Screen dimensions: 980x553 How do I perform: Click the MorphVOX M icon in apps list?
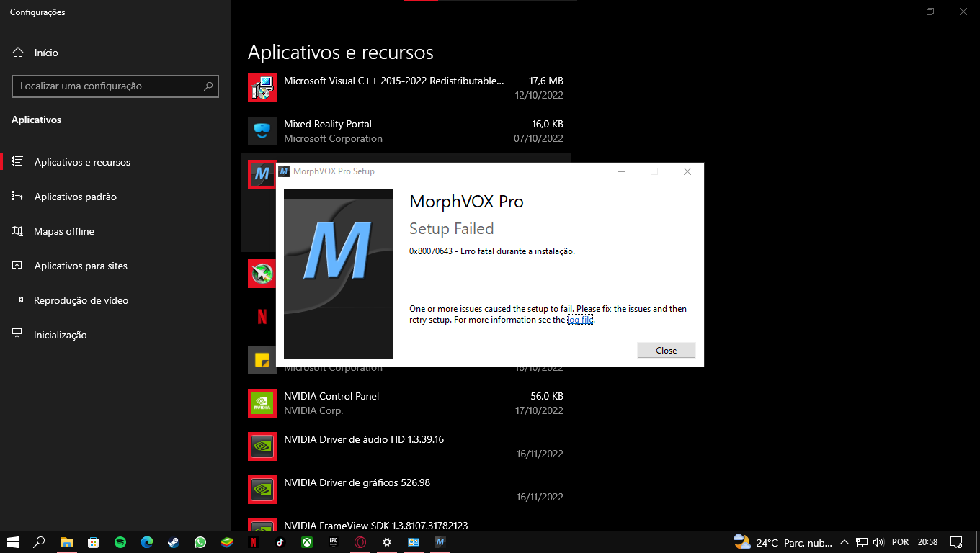262,174
